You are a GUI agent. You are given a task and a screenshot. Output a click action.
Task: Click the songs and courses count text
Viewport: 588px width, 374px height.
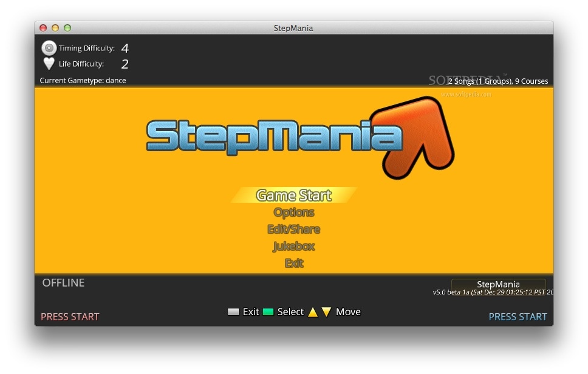click(498, 81)
